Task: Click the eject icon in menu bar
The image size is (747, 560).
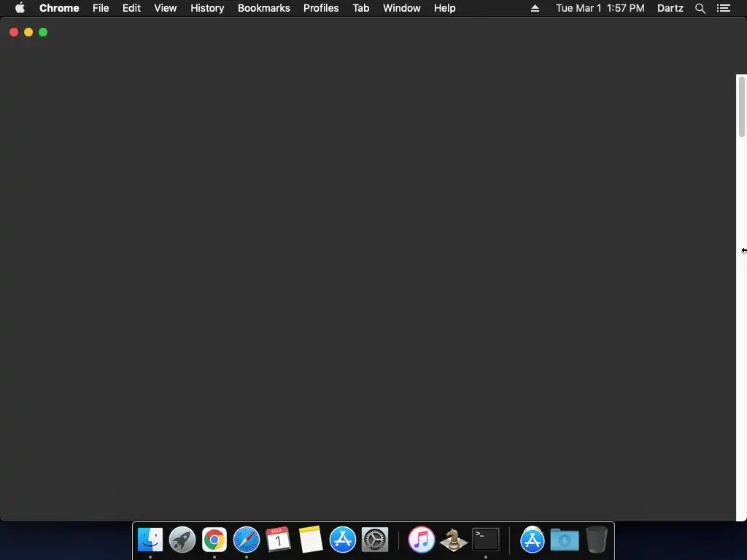Action: tap(535, 8)
